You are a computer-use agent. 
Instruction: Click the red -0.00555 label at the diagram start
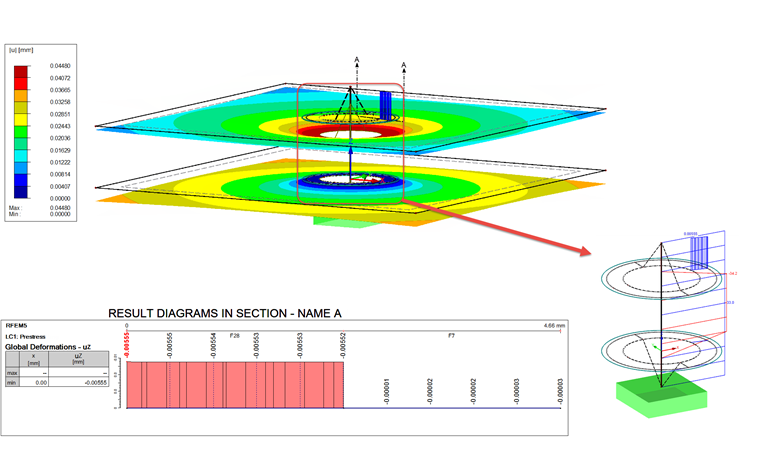tap(127, 345)
